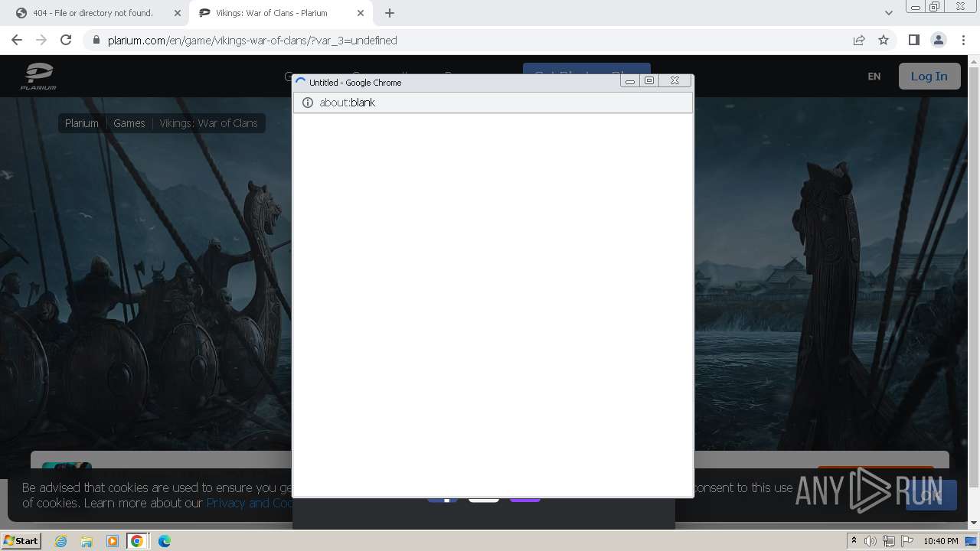Image resolution: width=980 pixels, height=551 pixels.
Task: Click the 10:40 PM clock
Action: [941, 541]
